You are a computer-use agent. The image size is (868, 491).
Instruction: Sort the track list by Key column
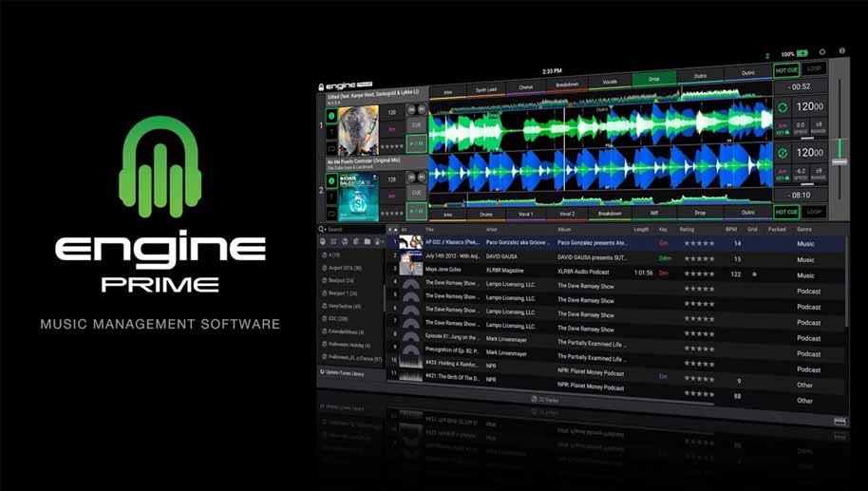(x=663, y=229)
